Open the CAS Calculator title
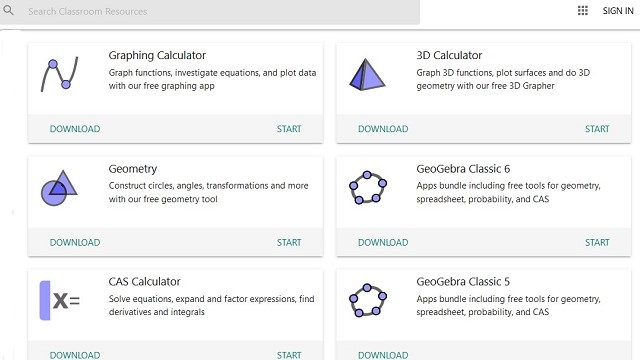The height and width of the screenshot is (360, 640). coord(144,282)
